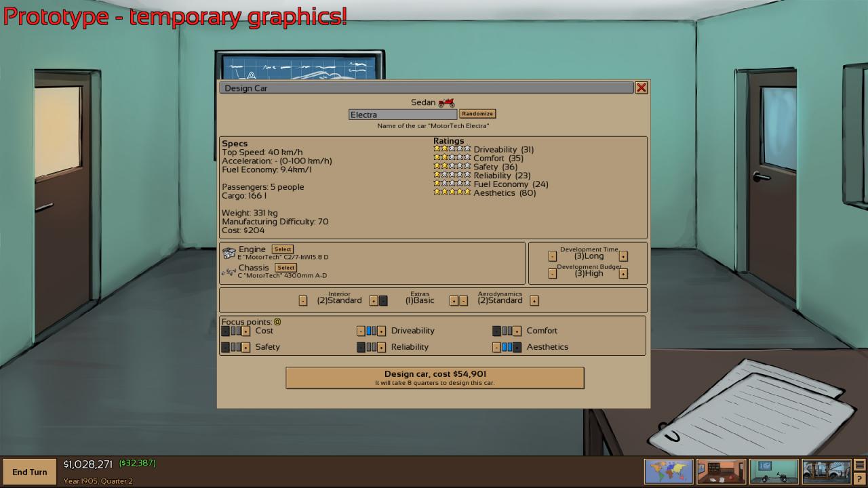Open the world map view

click(x=668, y=470)
